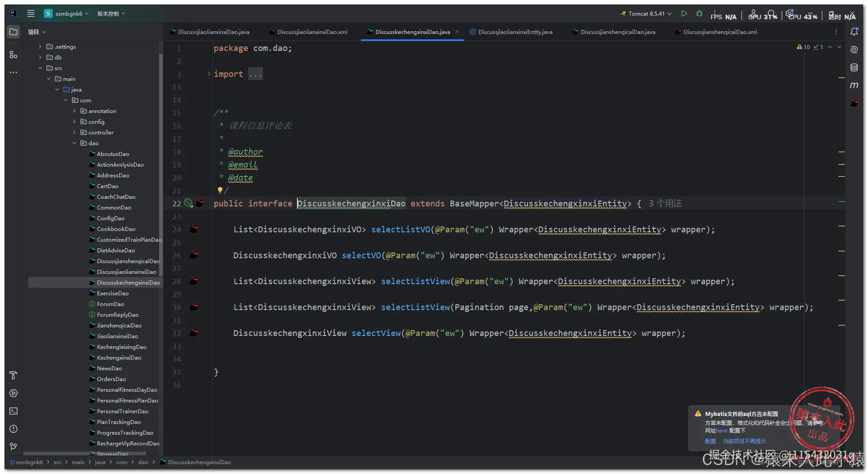Image resolution: width=868 pixels, height=474 pixels.
Task: Click 'ssmbgnk6' in the breadcrumb bar
Action: click(30, 462)
